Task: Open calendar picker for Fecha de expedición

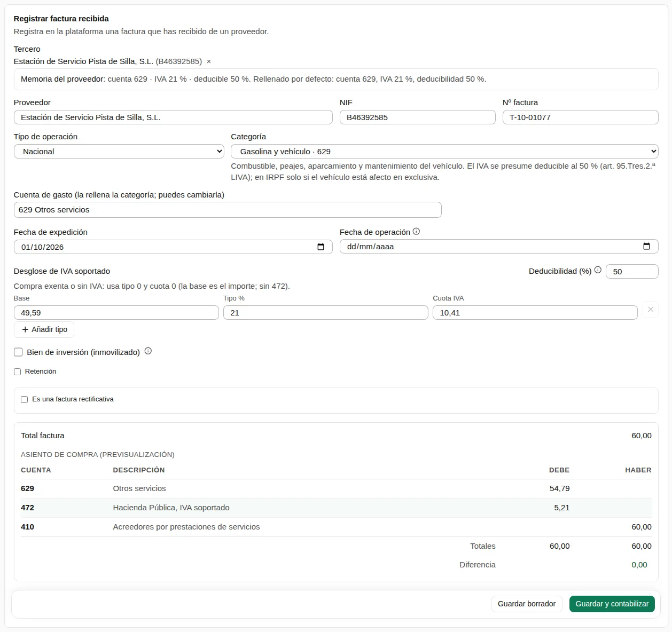Action: (x=321, y=247)
